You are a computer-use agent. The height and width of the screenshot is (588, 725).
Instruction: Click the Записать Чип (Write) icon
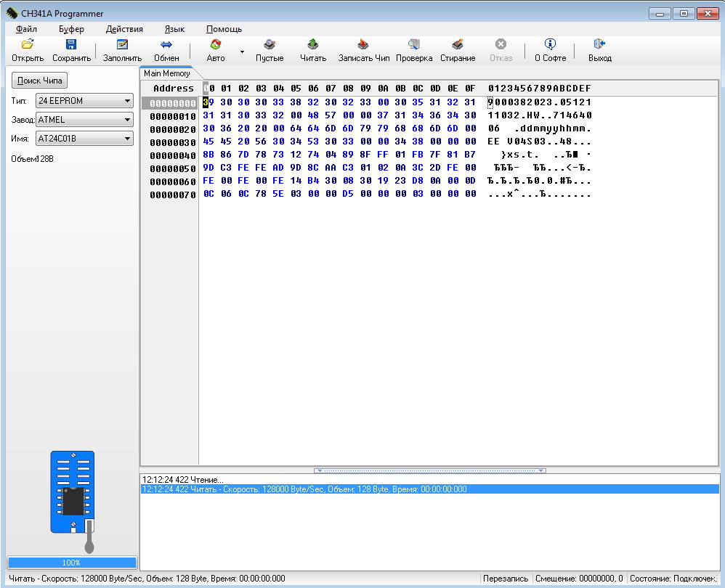364,45
